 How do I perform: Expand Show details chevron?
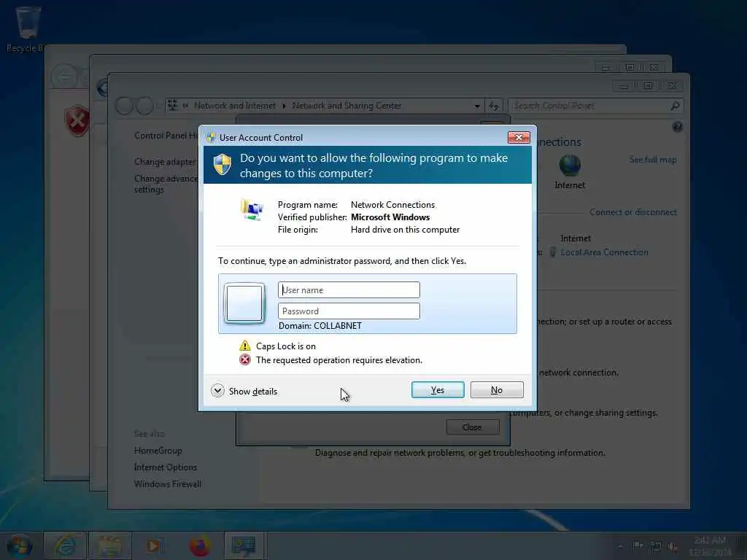(x=217, y=391)
